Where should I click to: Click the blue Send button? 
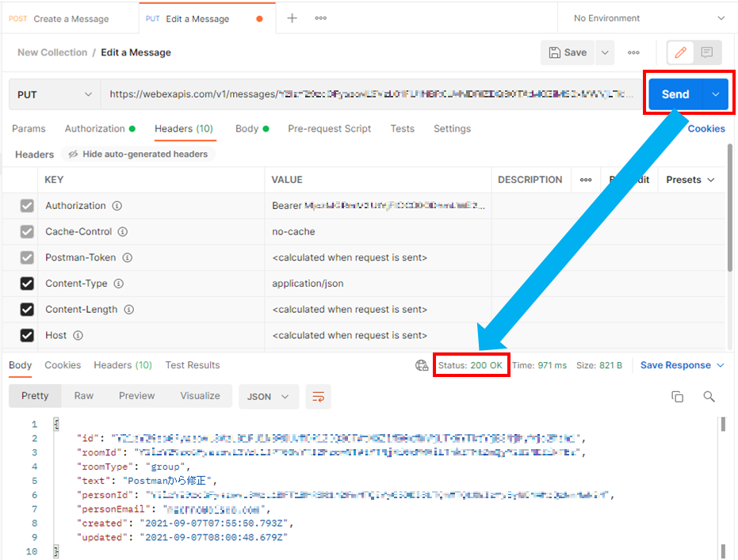(675, 94)
